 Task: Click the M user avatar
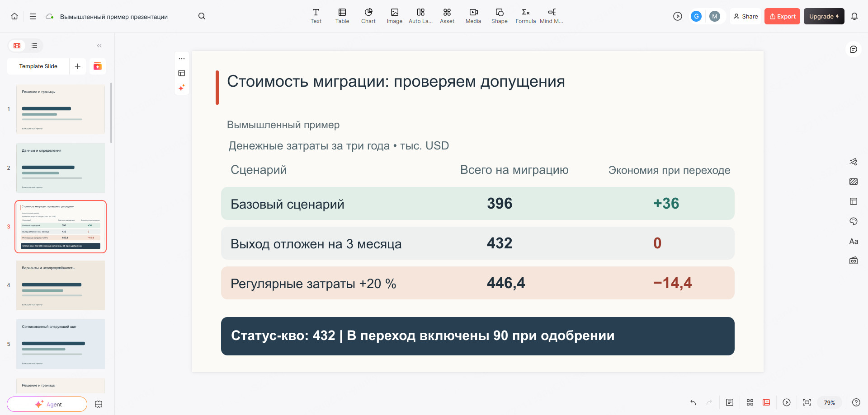[x=715, y=16]
